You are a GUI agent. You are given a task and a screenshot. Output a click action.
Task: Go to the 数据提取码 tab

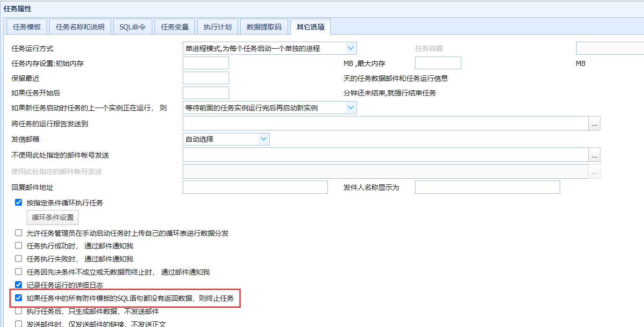pos(264,27)
